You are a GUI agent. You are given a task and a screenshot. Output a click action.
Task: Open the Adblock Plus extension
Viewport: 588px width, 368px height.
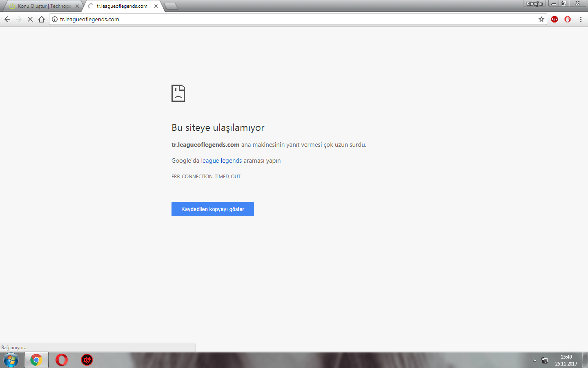(555, 19)
